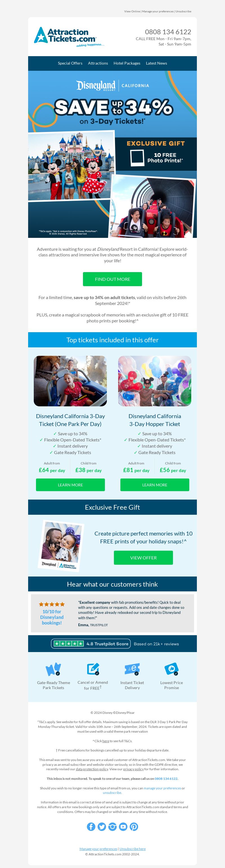
Task: Click the VIEW OFFER button
Action: pyautogui.click(x=143, y=558)
